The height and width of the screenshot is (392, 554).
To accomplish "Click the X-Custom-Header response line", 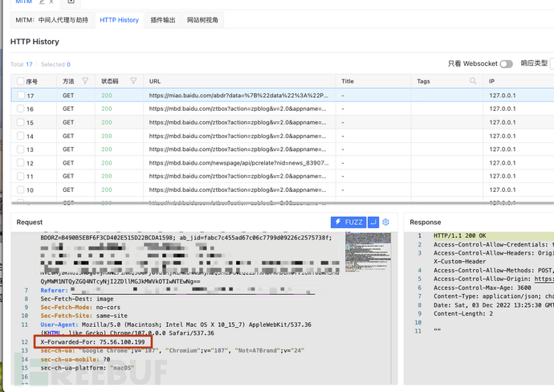I will click(x=460, y=262).
